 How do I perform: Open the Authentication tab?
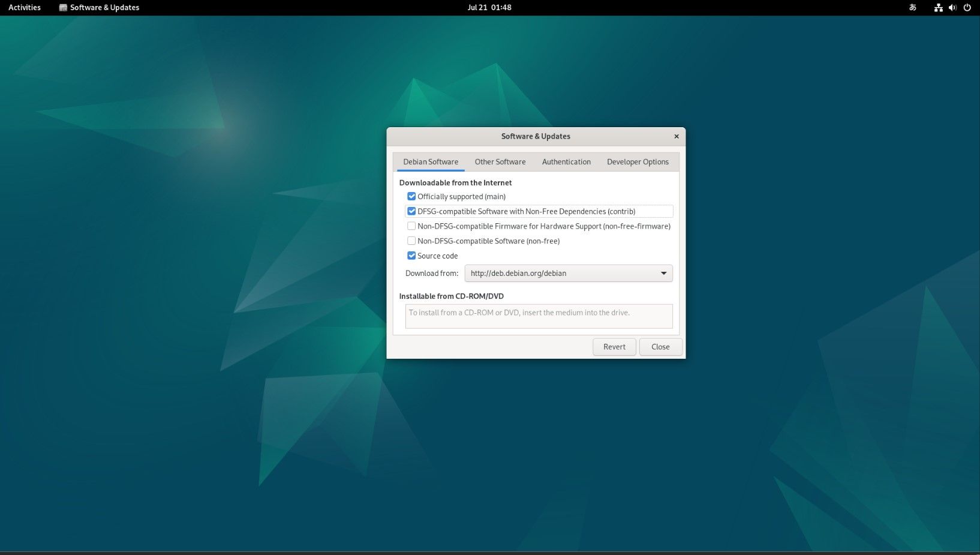(x=566, y=161)
